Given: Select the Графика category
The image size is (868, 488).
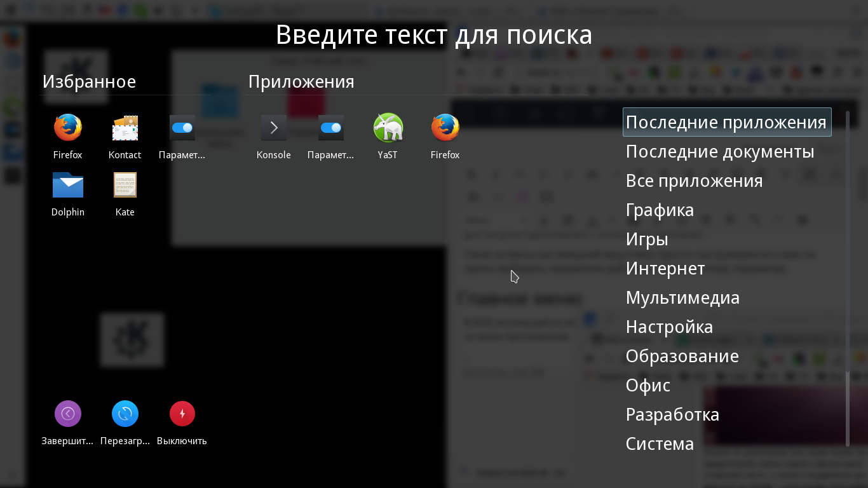Looking at the screenshot, I should (660, 210).
